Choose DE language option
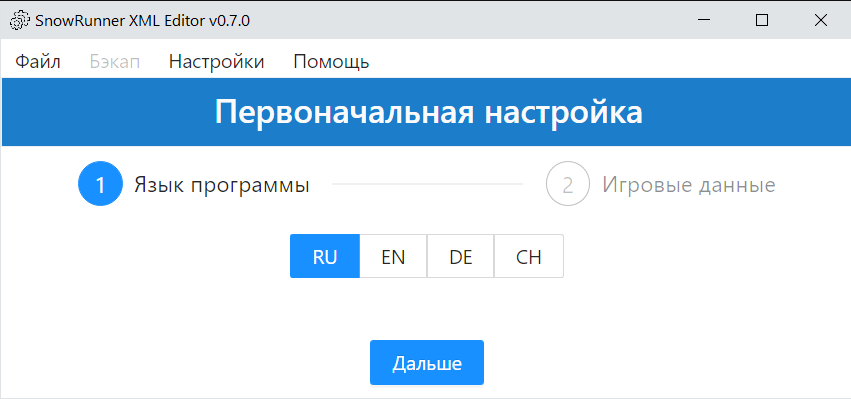This screenshot has width=851, height=399. [x=461, y=256]
